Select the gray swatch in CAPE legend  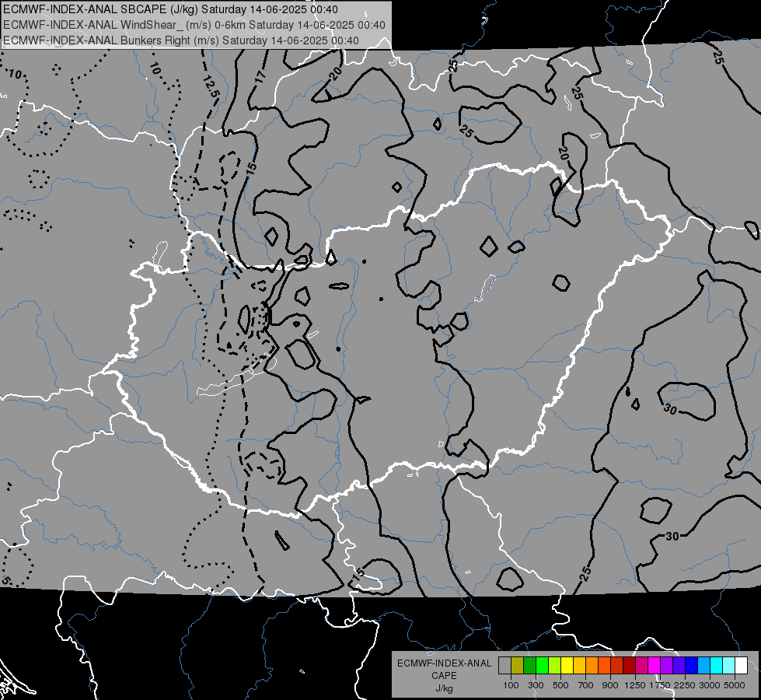(504, 665)
